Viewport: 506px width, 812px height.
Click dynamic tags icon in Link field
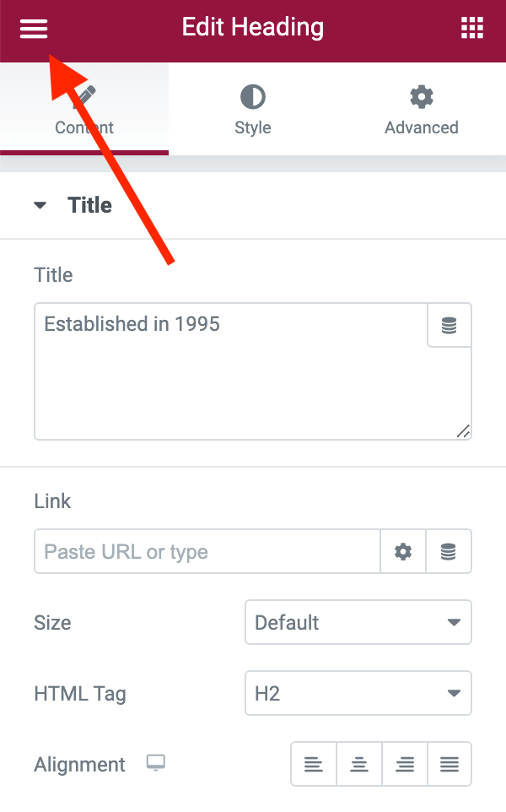pos(449,551)
